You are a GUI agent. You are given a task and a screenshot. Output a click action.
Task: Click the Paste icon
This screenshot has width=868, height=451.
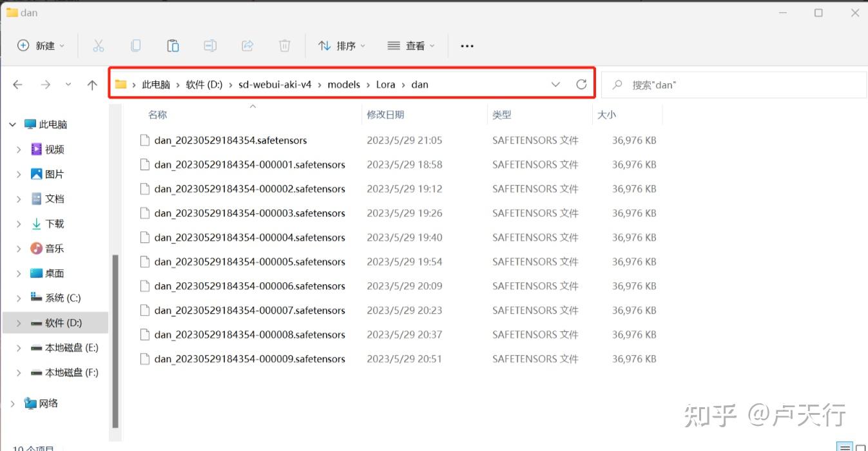click(x=173, y=45)
